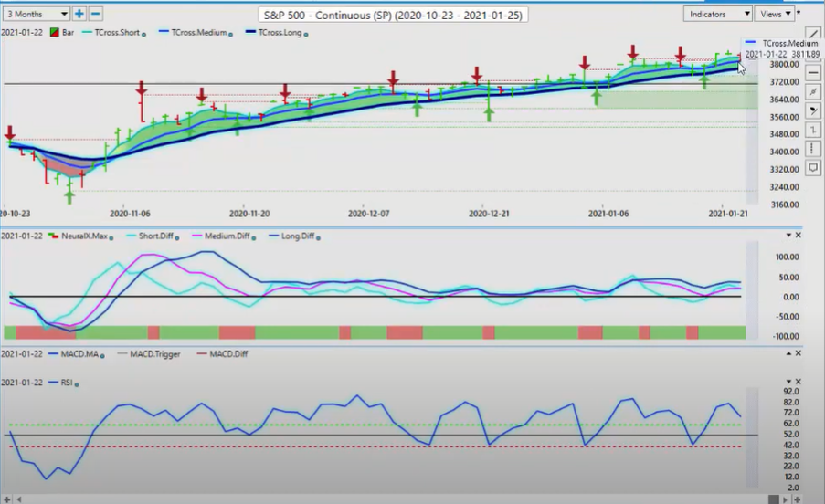Click the 2020-12-07 date axis label
825x504 pixels.
tap(368, 214)
